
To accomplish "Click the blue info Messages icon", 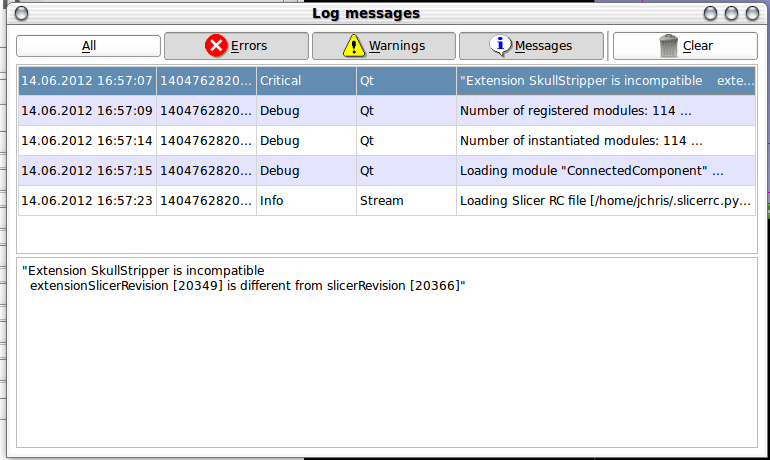I will click(500, 46).
